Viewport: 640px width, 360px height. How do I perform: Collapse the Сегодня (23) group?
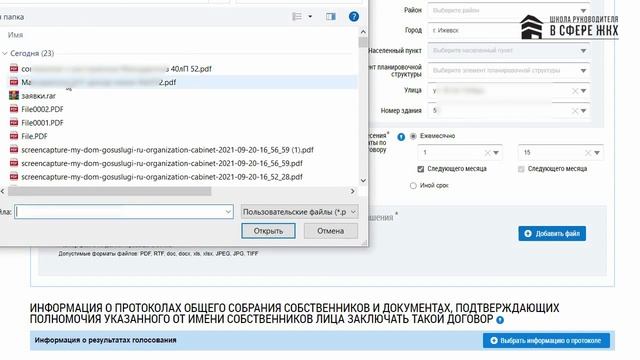(x=5, y=53)
